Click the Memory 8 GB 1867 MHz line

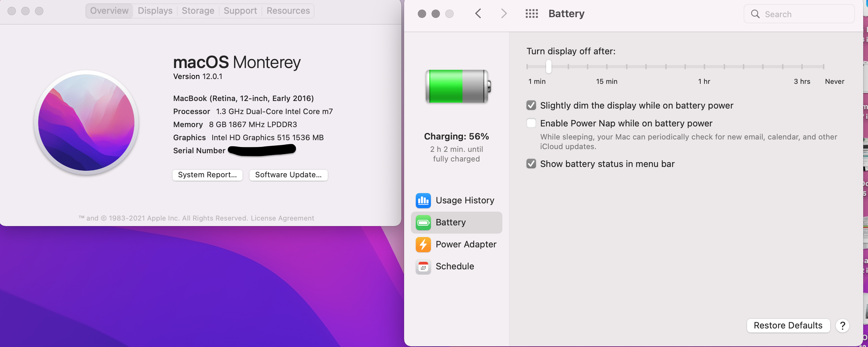pyautogui.click(x=235, y=125)
